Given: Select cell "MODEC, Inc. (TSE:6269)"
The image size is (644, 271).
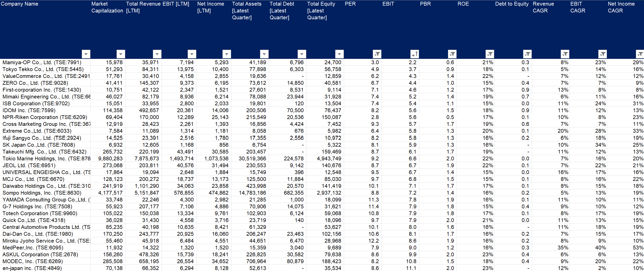Looking at the screenshot, I should (x=45, y=261).
